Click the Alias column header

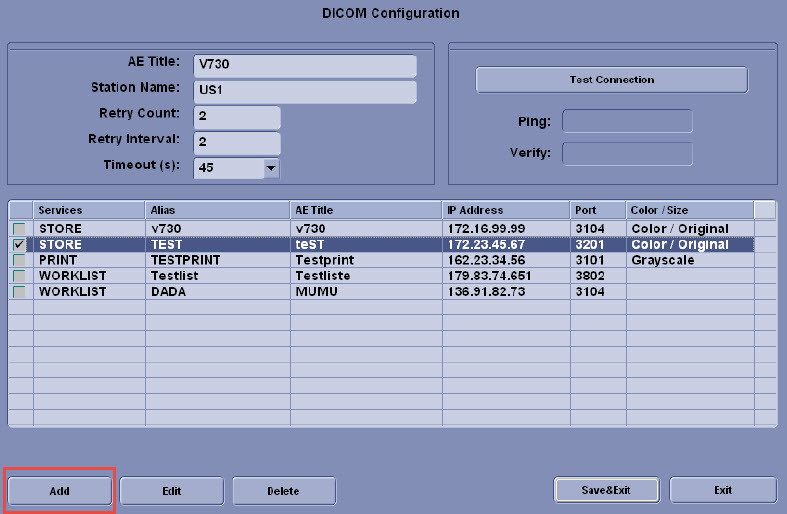pyautogui.click(x=217, y=210)
